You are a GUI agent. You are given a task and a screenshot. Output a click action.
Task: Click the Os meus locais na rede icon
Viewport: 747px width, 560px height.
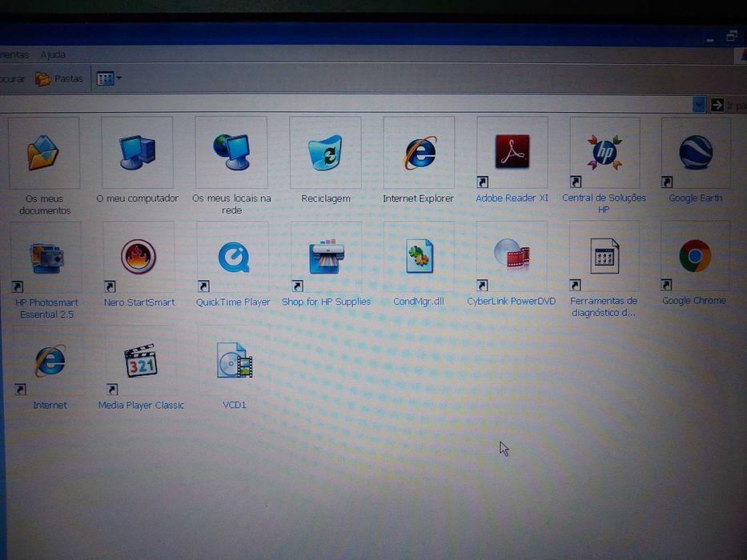[x=231, y=152]
